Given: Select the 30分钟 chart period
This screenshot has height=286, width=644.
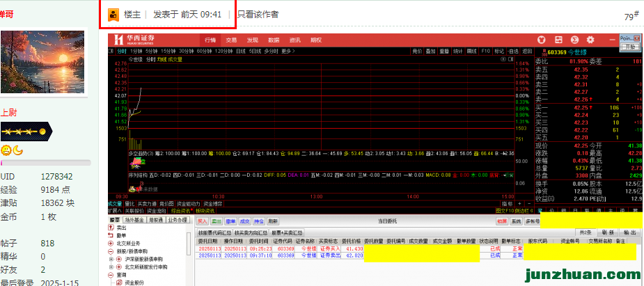Looking at the screenshot, I should [x=186, y=51].
